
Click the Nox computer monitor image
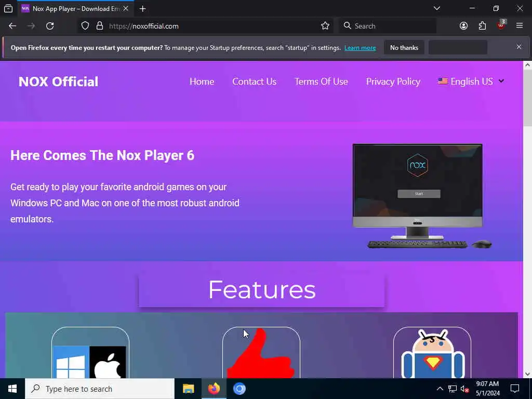tap(422, 196)
